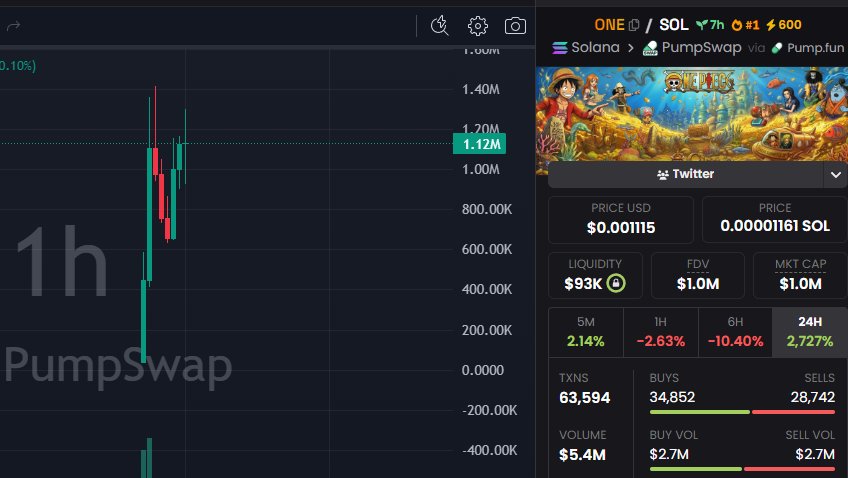Click the 200.00K price axis label
Screen dimensions: 848x478
(x=487, y=330)
